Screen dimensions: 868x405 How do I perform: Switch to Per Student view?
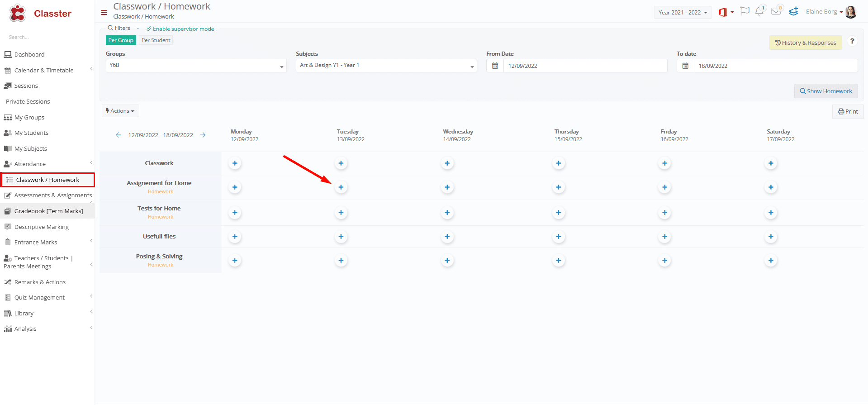(x=156, y=40)
